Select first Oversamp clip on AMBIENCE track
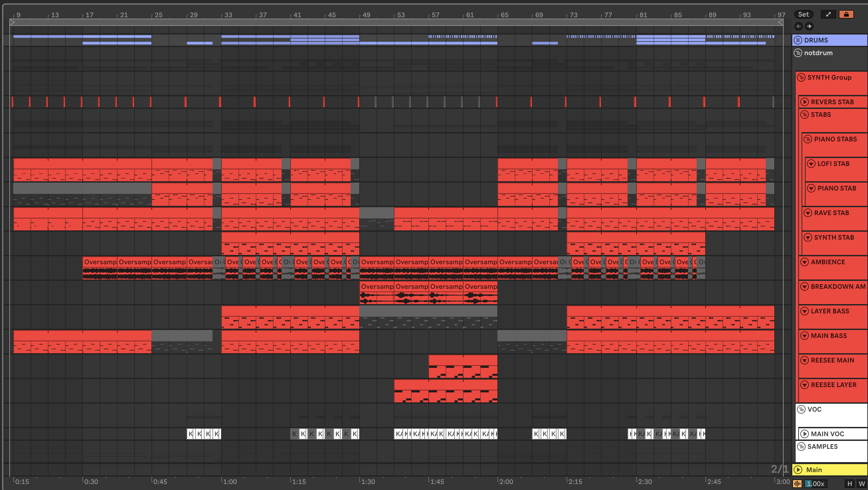This screenshot has height=490, width=868. click(x=100, y=268)
